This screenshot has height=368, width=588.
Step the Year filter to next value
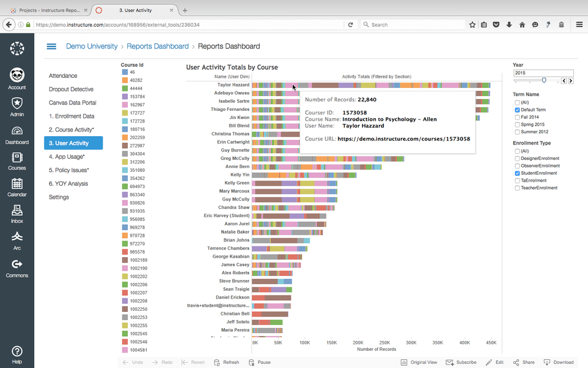(x=571, y=81)
